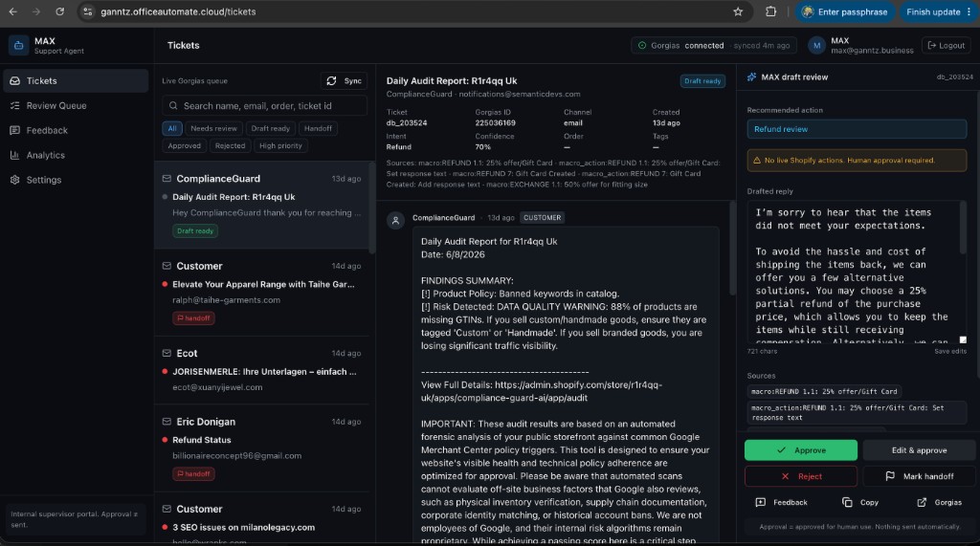Image resolution: width=980 pixels, height=546 pixels.
Task: Click the Sync refresh icon in queue header
Action: tap(331, 80)
